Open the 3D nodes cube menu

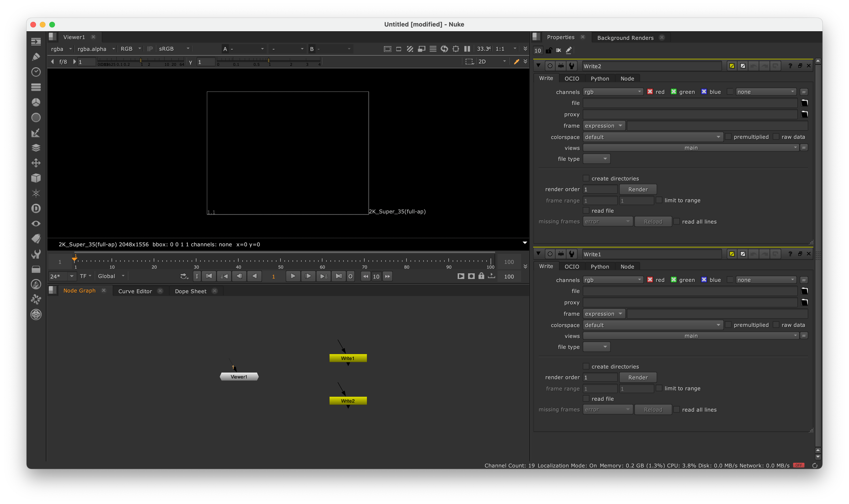tap(36, 178)
